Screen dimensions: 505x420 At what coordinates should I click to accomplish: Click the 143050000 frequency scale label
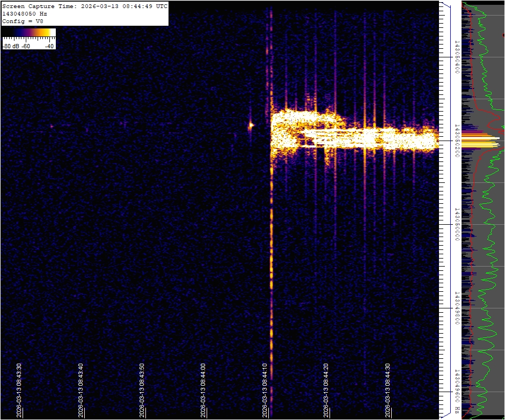point(457,225)
